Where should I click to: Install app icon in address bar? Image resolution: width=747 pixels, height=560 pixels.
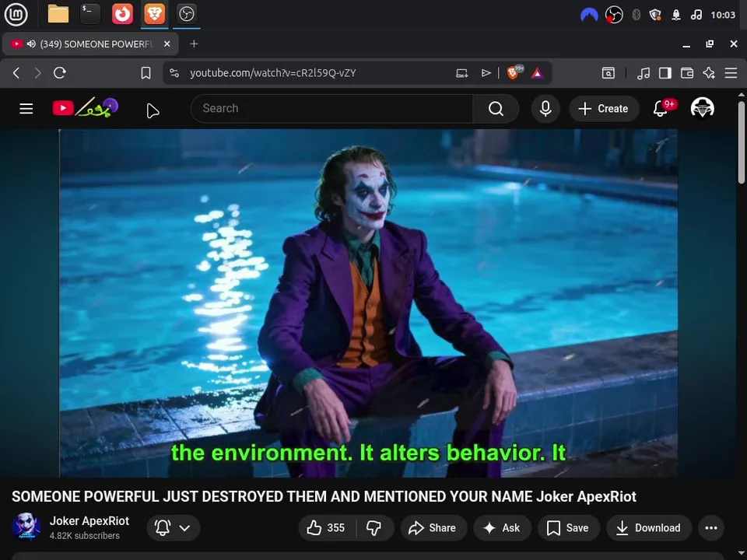[461, 73]
